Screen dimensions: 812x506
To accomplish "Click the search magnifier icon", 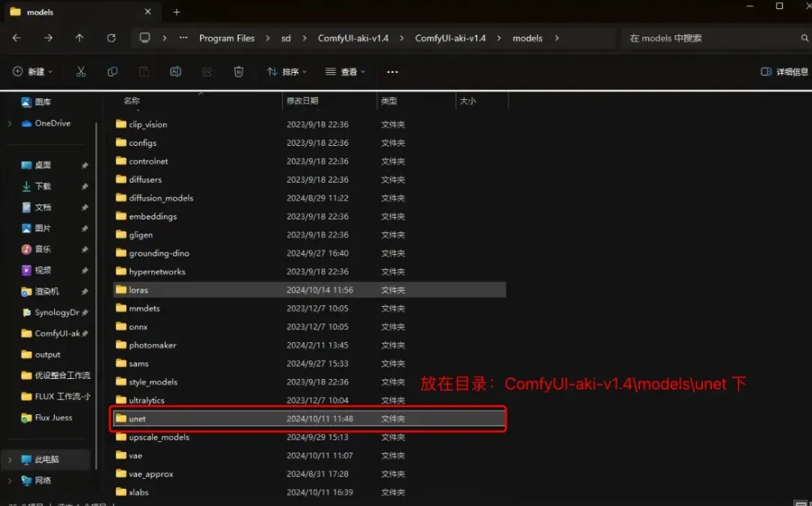I will (x=804, y=38).
